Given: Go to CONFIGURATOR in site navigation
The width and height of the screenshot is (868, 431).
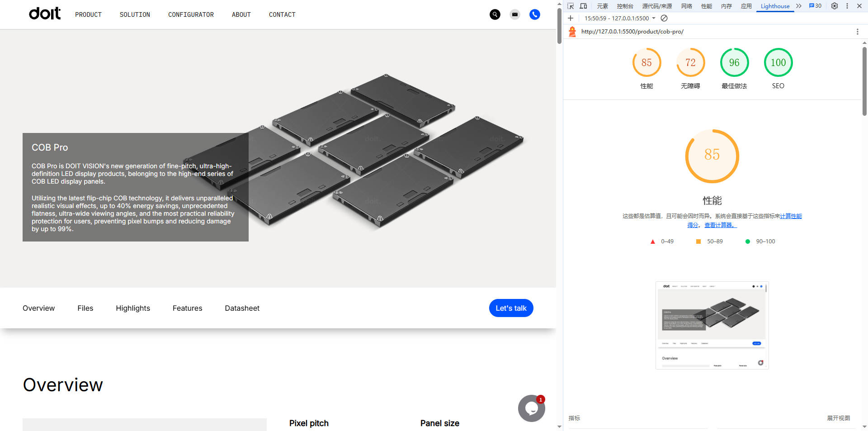Looking at the screenshot, I should point(191,14).
